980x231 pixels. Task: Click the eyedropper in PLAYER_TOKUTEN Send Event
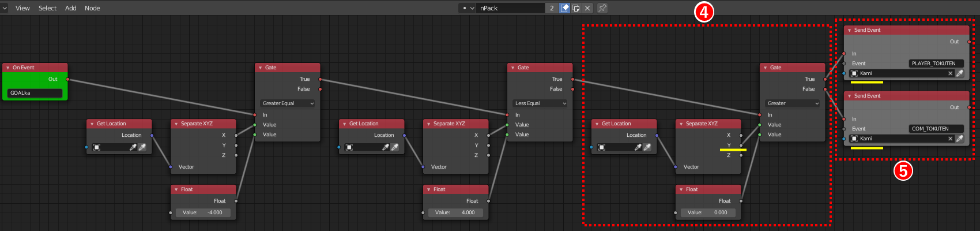(960, 73)
